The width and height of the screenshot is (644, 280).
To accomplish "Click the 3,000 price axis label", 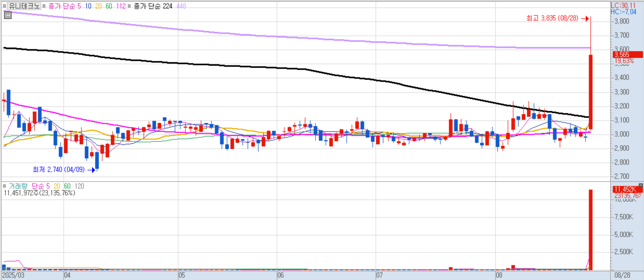I will pos(621,134).
